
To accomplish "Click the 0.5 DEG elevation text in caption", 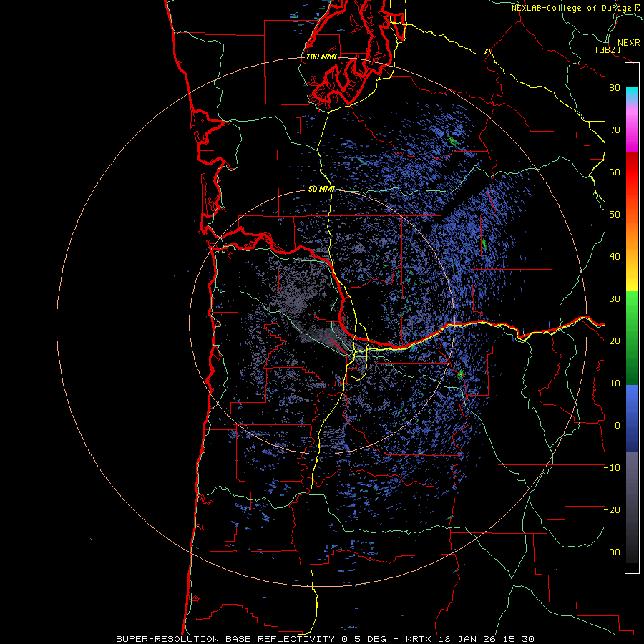I will [x=364, y=639].
